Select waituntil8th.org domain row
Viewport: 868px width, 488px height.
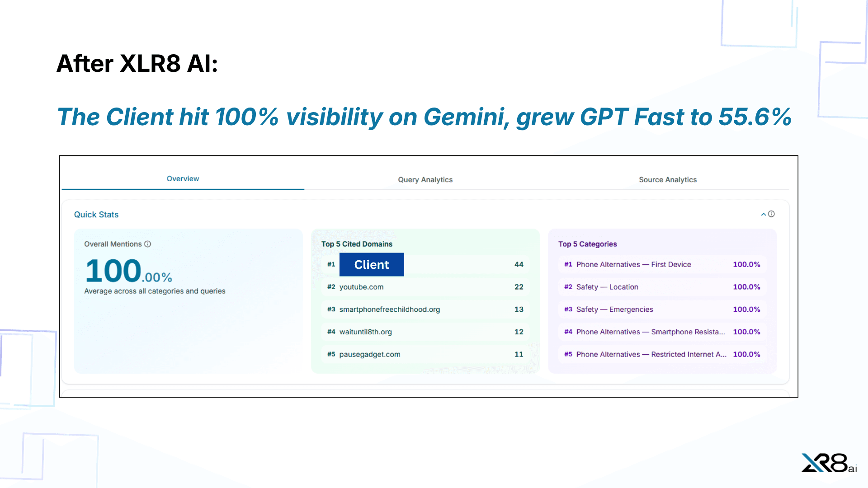click(x=425, y=332)
